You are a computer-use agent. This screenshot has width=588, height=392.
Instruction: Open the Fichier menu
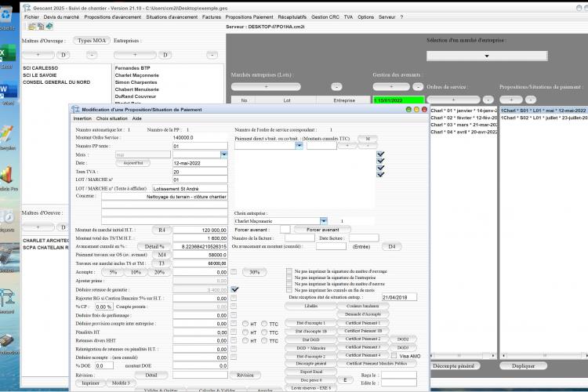[x=31, y=17]
